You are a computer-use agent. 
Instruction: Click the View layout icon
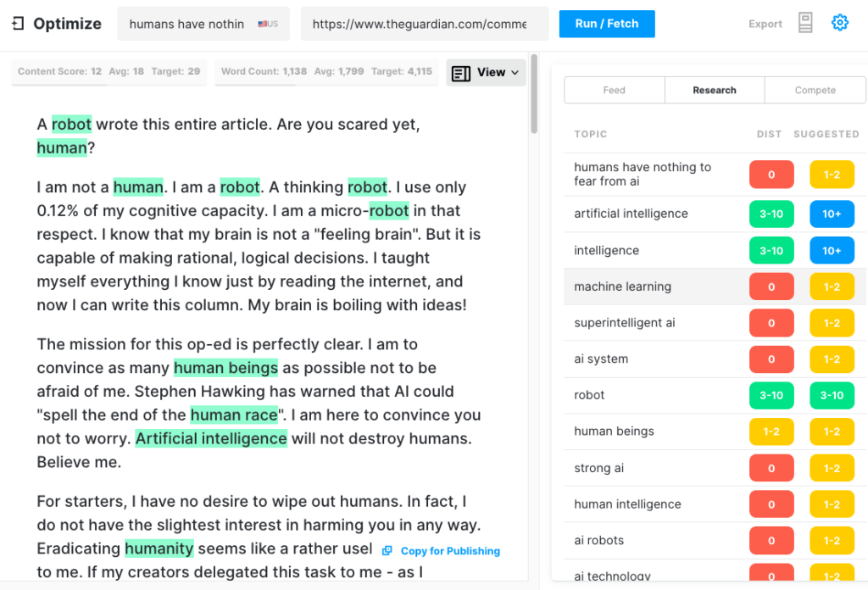point(460,73)
